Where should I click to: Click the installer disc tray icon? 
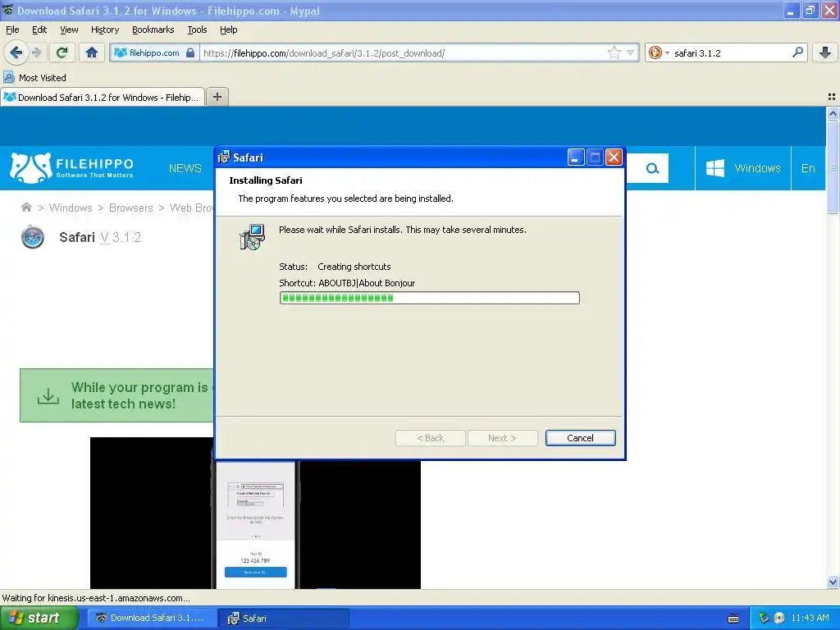tap(779, 618)
